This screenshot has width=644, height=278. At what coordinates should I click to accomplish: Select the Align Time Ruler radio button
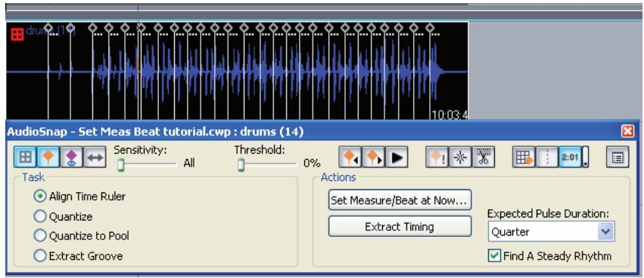tap(40, 196)
